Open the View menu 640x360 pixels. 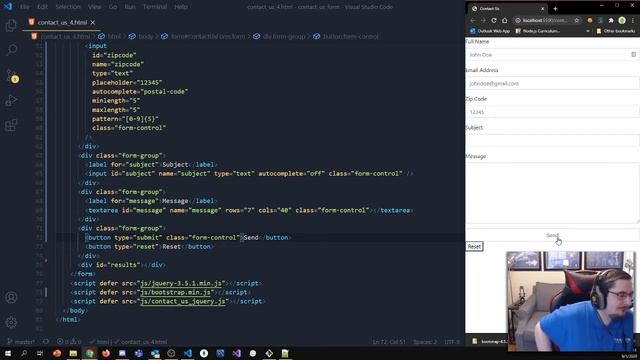(x=94, y=7)
